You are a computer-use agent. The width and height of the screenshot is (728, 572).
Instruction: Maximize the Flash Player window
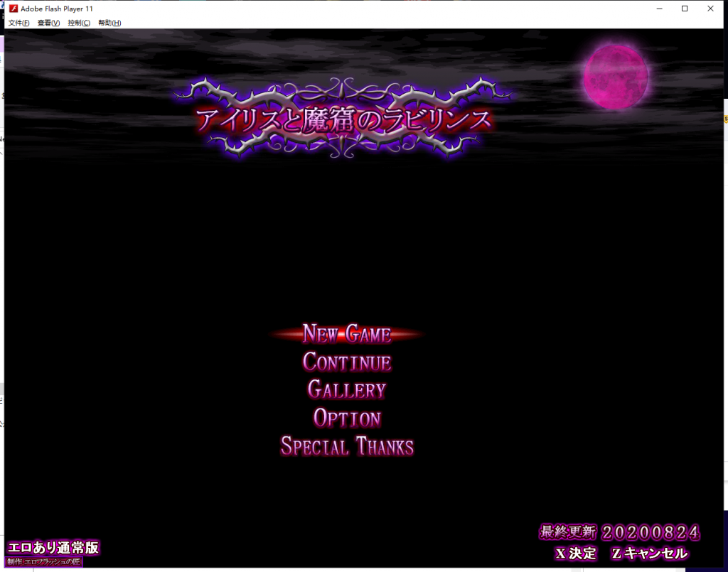coord(685,9)
